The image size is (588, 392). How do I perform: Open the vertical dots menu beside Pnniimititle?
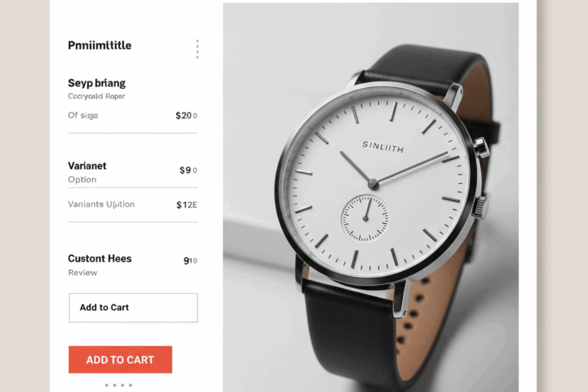point(198,49)
